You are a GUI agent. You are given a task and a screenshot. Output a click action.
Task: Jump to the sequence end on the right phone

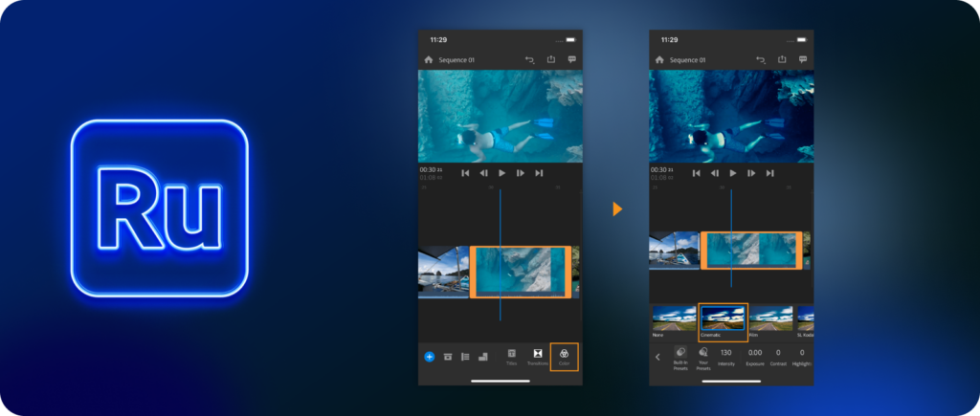[x=770, y=173]
